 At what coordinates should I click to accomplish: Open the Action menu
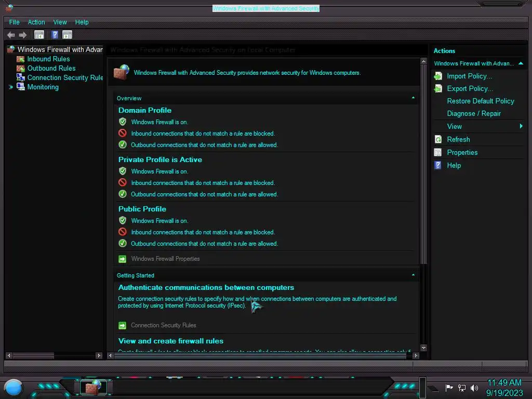point(36,22)
